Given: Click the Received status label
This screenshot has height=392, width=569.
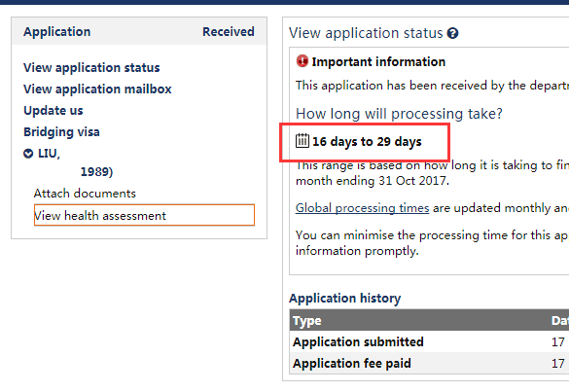Looking at the screenshot, I should 229,32.
